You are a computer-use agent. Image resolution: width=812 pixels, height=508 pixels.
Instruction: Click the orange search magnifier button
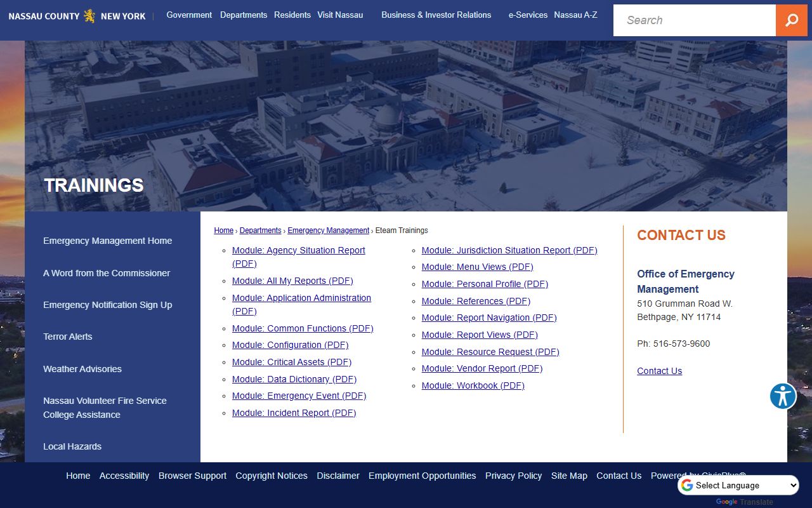tap(791, 20)
